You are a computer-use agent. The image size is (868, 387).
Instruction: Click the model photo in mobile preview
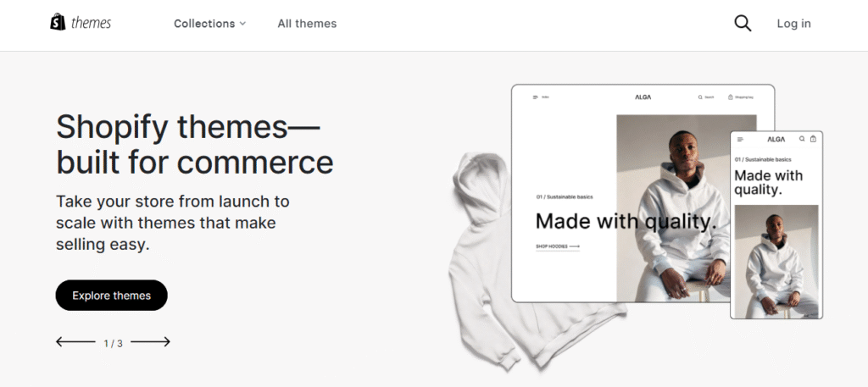776,262
